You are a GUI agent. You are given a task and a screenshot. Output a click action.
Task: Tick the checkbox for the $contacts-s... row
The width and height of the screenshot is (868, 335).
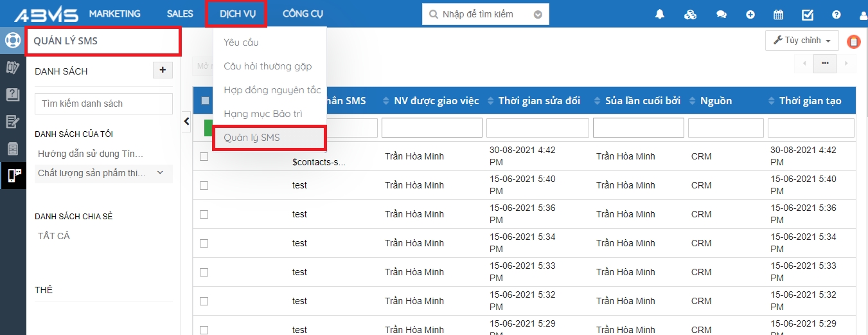pos(204,156)
